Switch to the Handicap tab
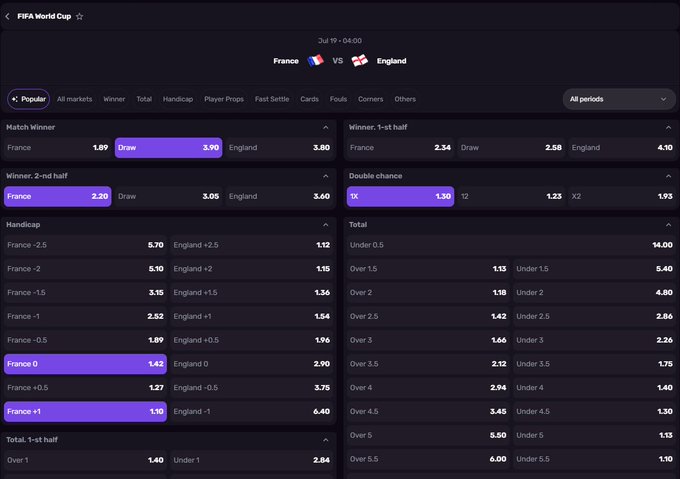This screenshot has height=479, width=680. click(178, 99)
